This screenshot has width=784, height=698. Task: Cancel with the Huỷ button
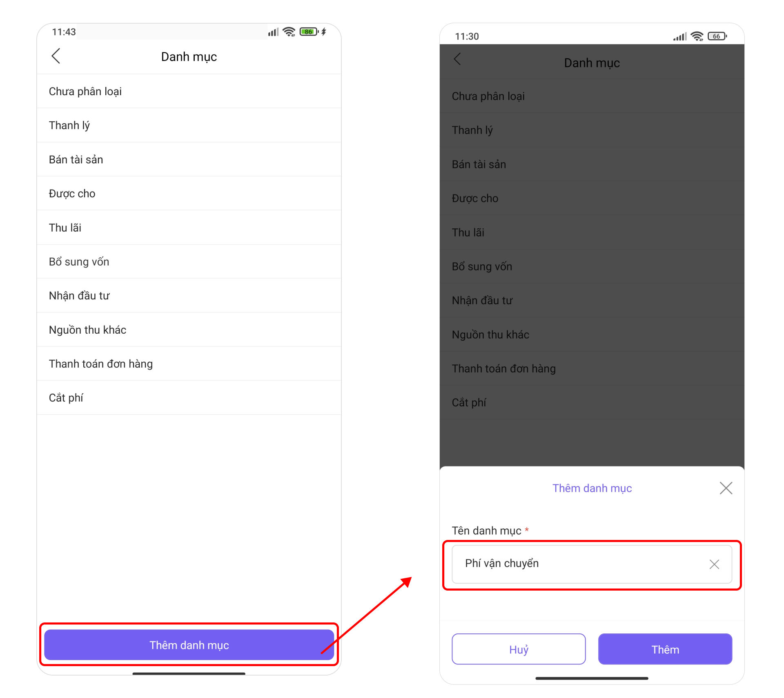tap(519, 649)
